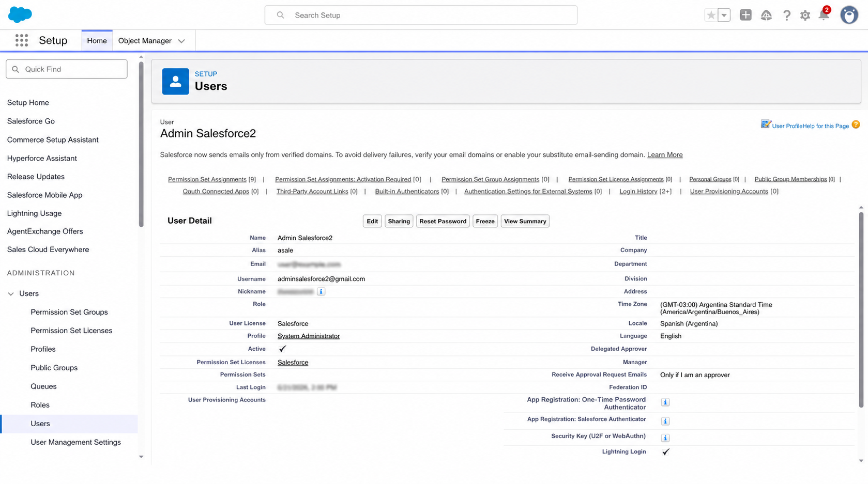The height and width of the screenshot is (484, 868).
Task: Jump to Public Group Memberships link
Action: pos(790,179)
